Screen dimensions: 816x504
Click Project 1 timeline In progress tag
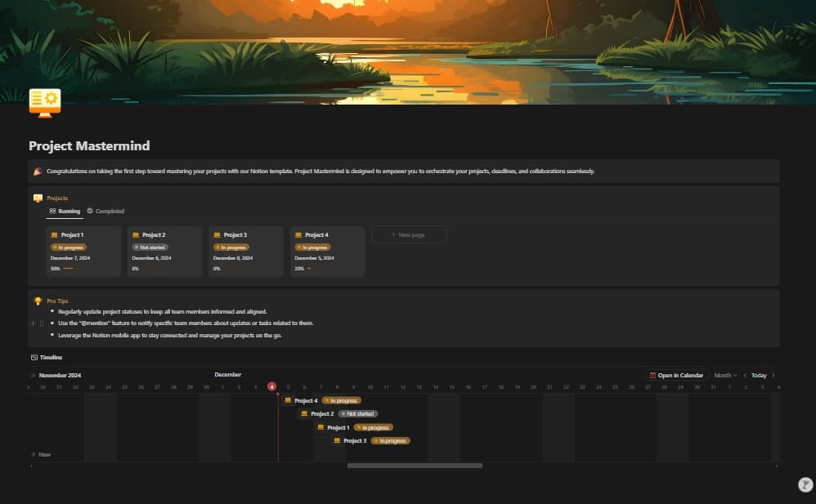(x=374, y=427)
